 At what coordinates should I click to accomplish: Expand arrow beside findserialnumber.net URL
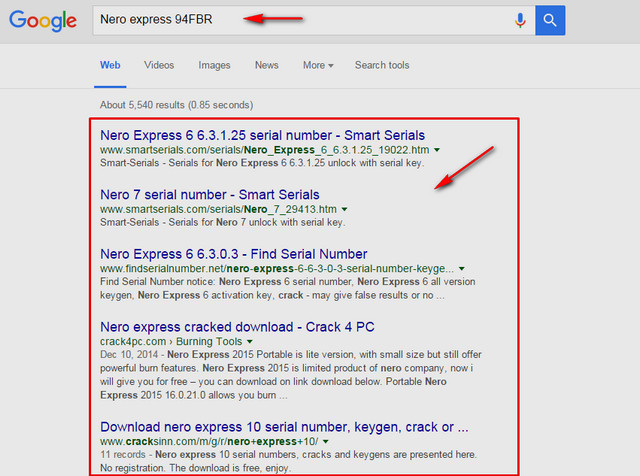462,269
